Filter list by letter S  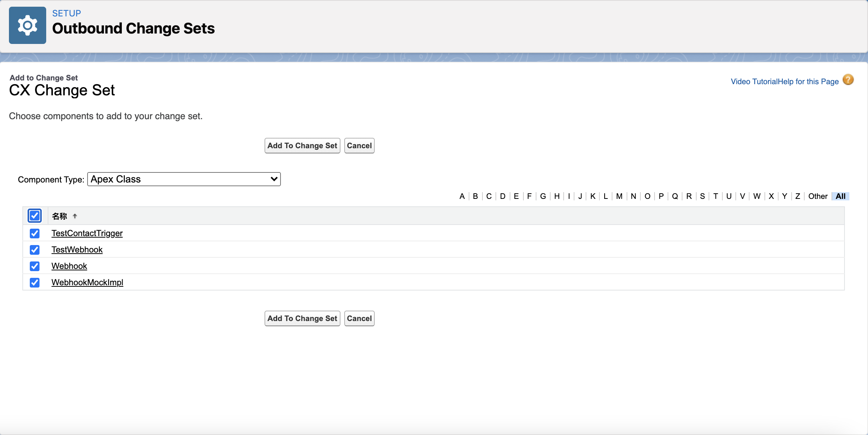[702, 196]
